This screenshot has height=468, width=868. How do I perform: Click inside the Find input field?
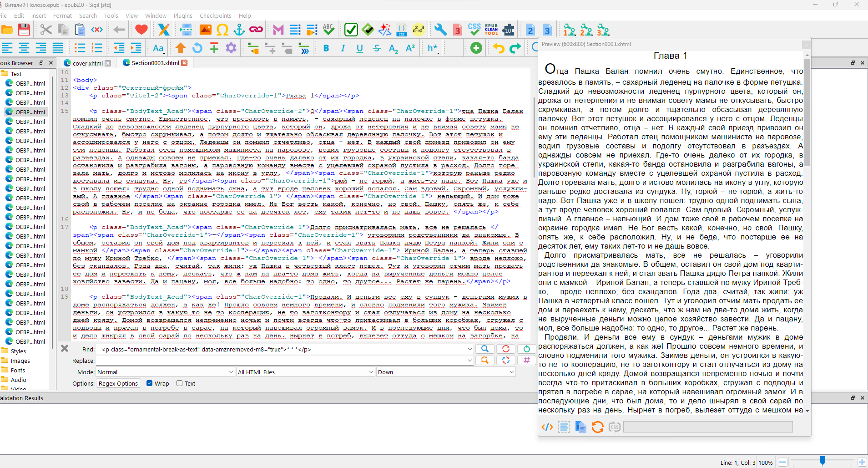click(281, 349)
